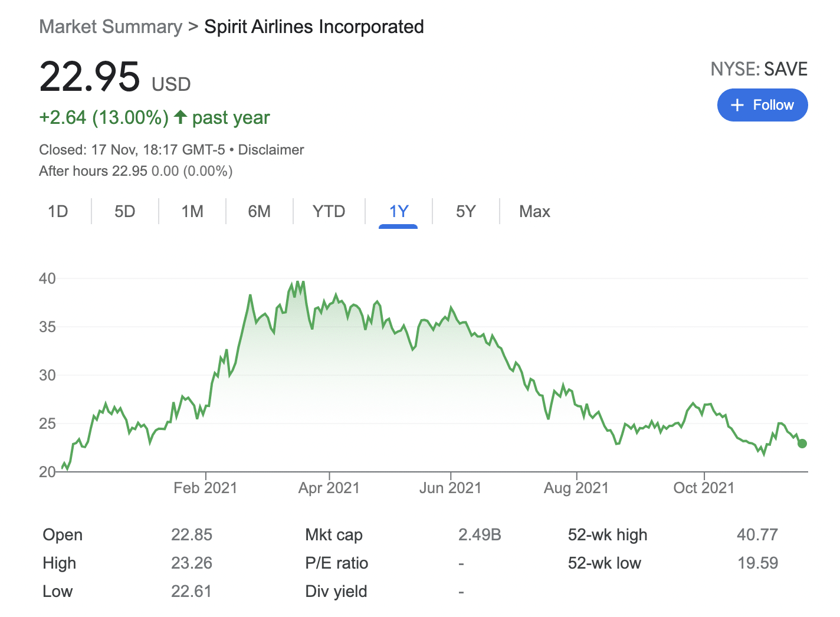This screenshot has height=617, width=840.
Task: Select the YTD chart range
Action: (x=329, y=211)
